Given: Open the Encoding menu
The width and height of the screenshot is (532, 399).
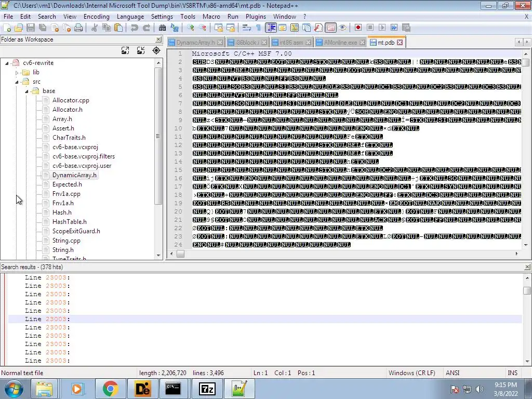Looking at the screenshot, I should point(96,16).
